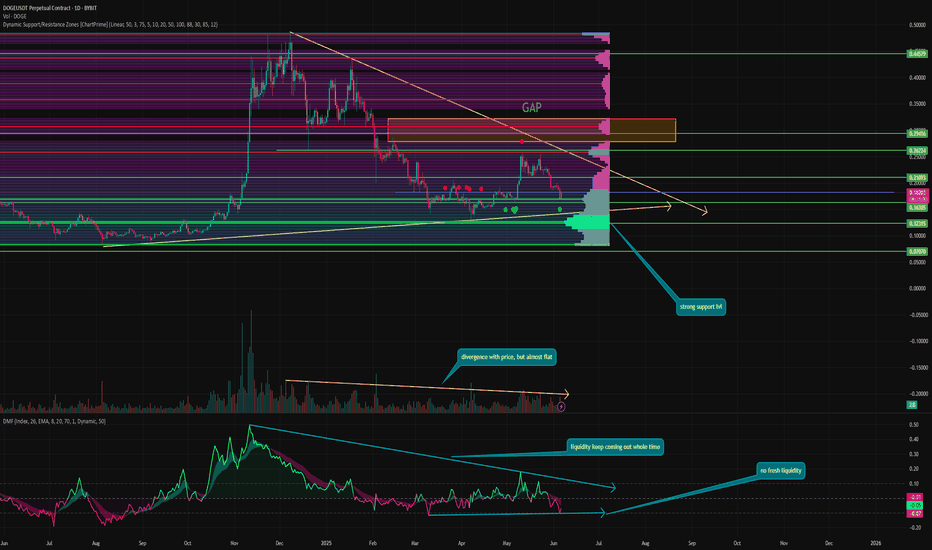
Task: Select the GAP text label
Action: tap(531, 108)
